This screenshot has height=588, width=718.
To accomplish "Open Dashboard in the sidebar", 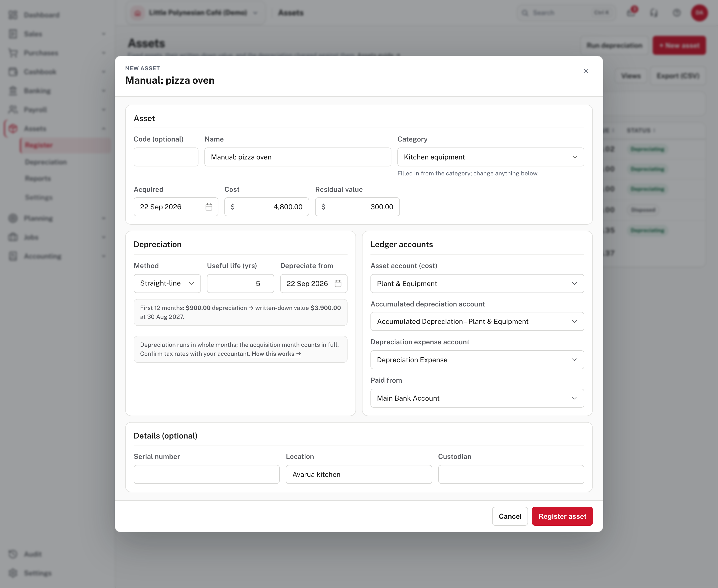I will (x=41, y=15).
